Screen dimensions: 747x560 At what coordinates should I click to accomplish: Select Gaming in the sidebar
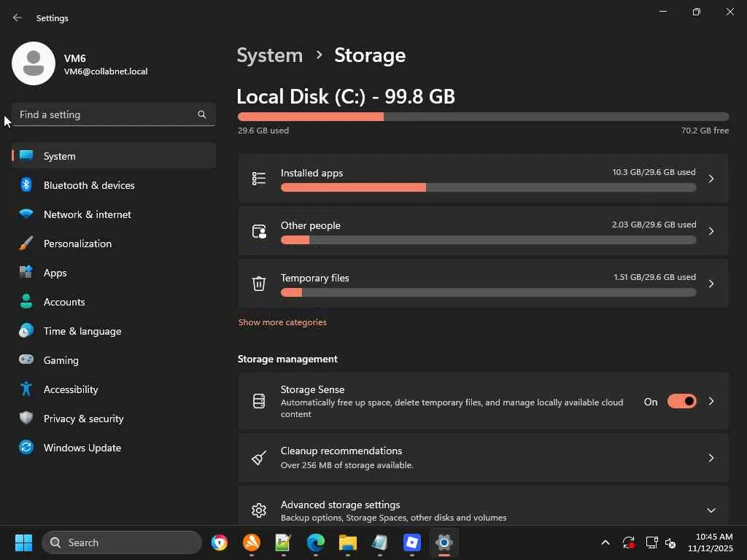61,360
